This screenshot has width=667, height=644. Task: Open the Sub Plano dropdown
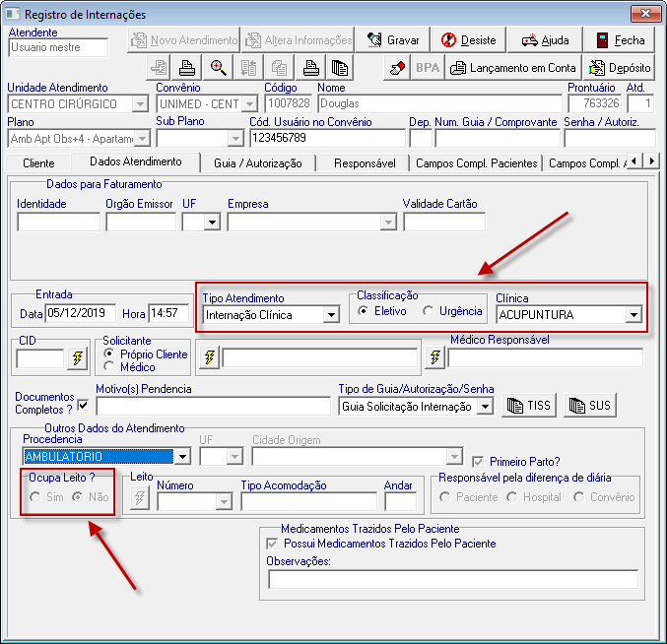pyautogui.click(x=234, y=139)
